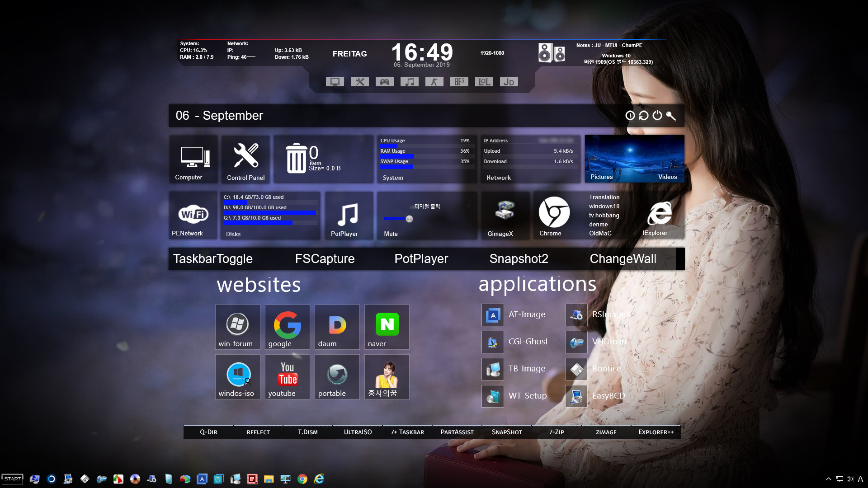The width and height of the screenshot is (868, 488).
Task: Run FSCapture from the shortcut bar
Action: [x=325, y=258]
